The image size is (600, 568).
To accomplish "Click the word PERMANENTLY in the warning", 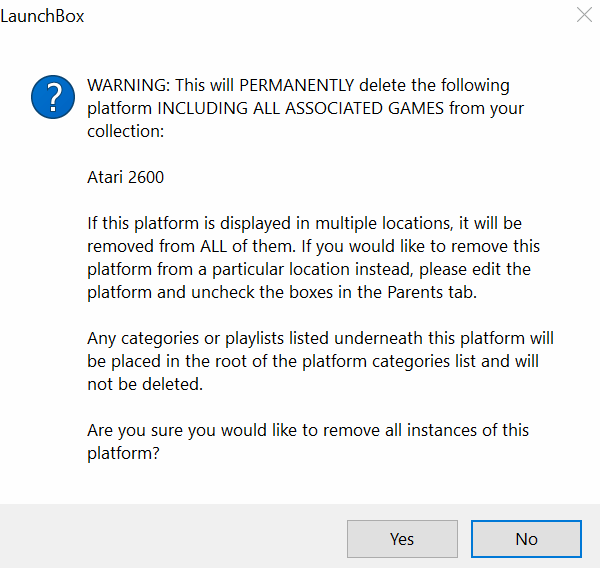I will click(297, 85).
